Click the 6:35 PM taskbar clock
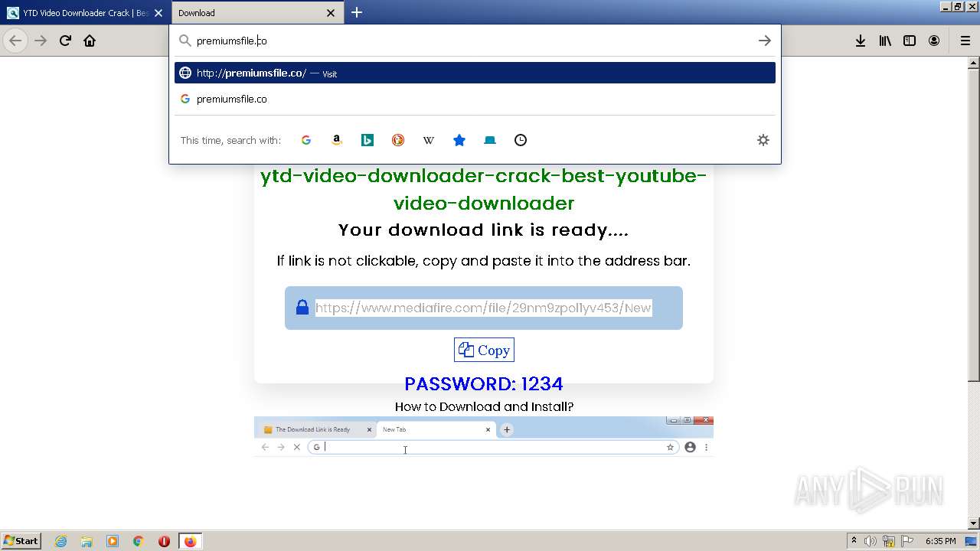Viewport: 980px width, 551px height. click(941, 541)
